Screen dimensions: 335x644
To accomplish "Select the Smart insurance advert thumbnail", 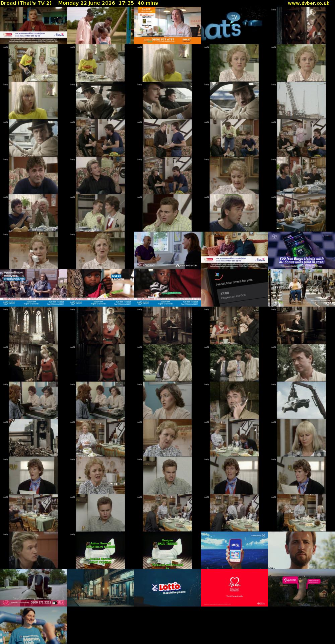I will click(167, 25).
